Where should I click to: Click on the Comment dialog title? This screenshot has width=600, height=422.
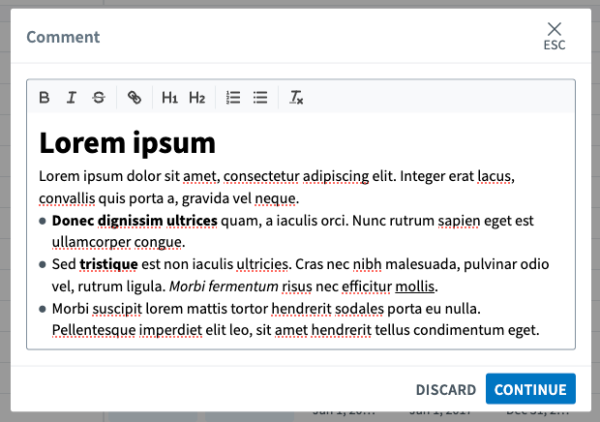tap(63, 37)
